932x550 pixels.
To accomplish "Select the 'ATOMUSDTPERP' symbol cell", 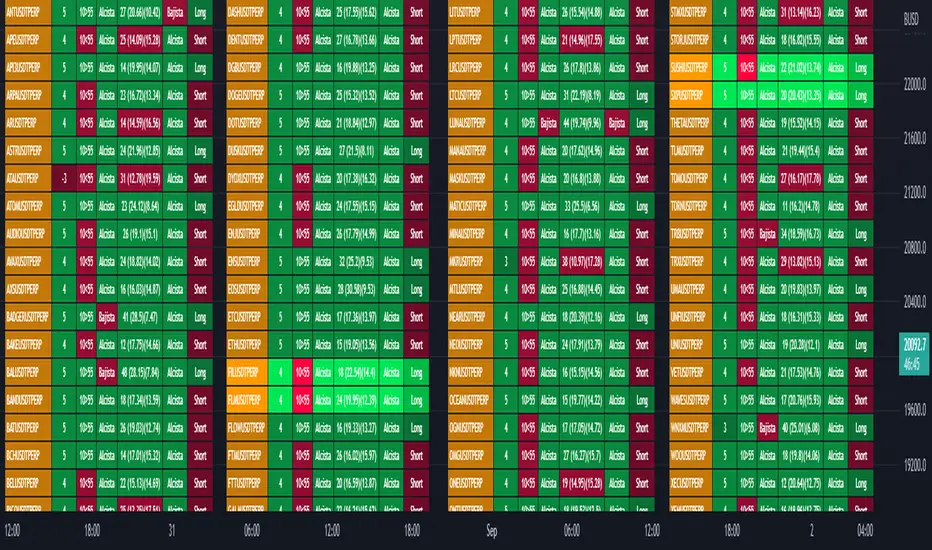I will (28, 206).
